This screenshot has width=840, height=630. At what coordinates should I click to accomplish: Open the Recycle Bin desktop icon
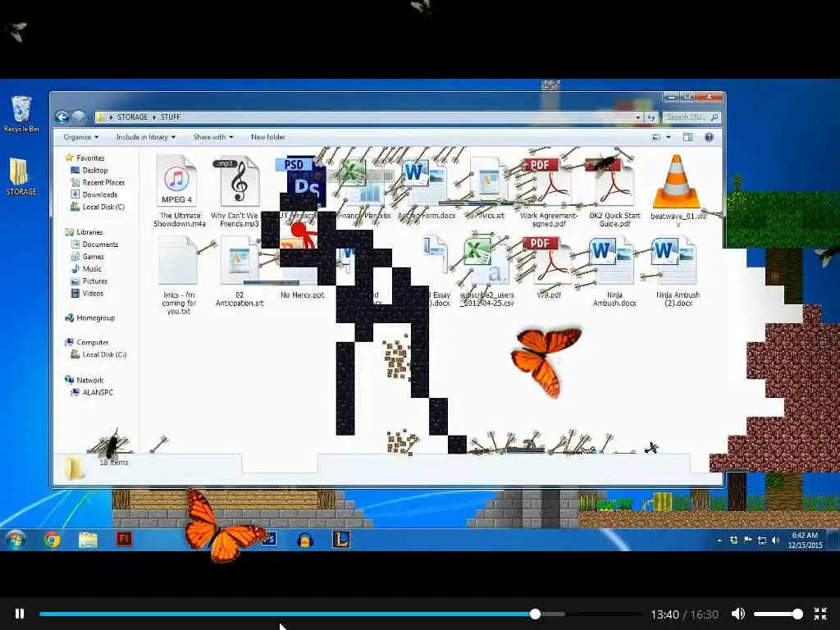[x=21, y=113]
